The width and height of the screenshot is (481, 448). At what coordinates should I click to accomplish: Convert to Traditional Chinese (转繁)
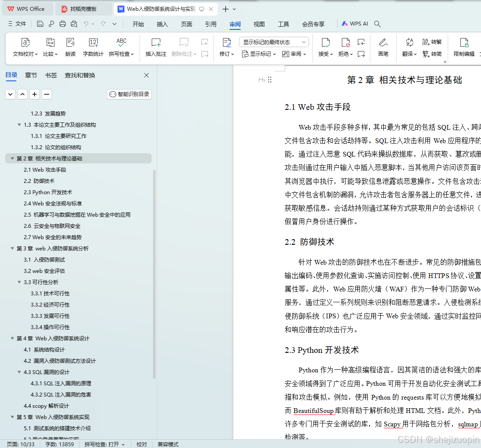tap(432, 42)
